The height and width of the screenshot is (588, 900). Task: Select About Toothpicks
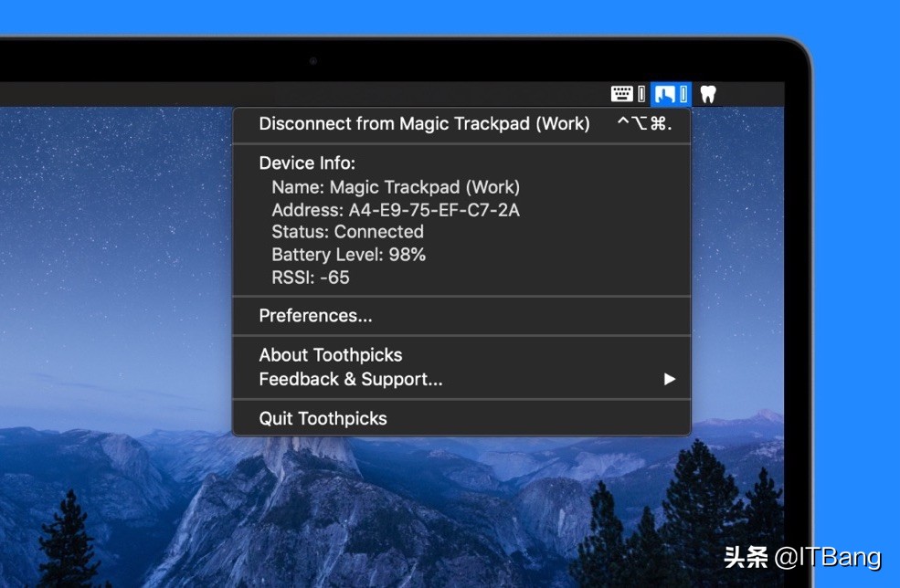[330, 355]
